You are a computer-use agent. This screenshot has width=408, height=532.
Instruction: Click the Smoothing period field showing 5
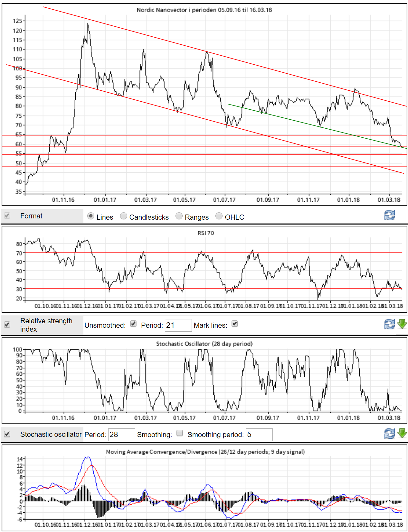[259, 435]
